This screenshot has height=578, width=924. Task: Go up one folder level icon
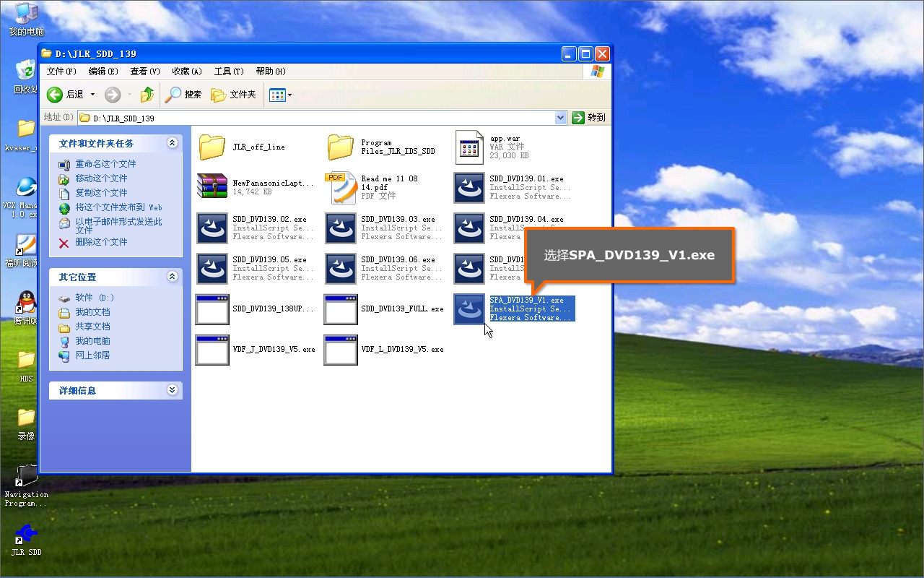click(147, 95)
